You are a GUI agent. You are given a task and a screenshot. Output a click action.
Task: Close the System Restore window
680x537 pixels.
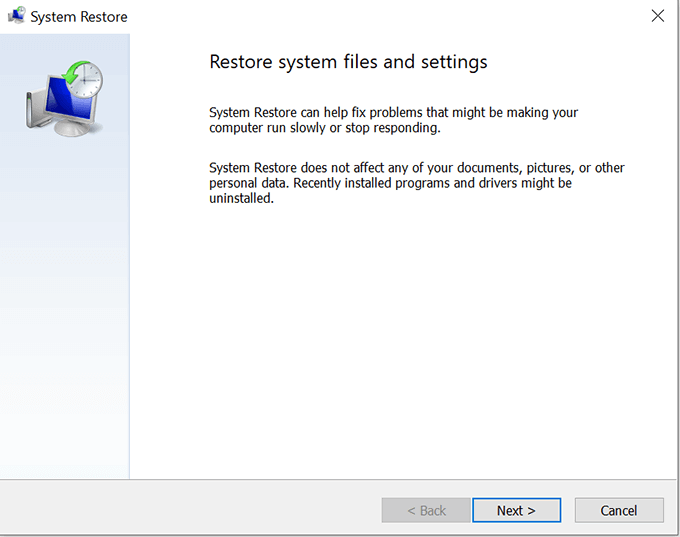point(657,16)
